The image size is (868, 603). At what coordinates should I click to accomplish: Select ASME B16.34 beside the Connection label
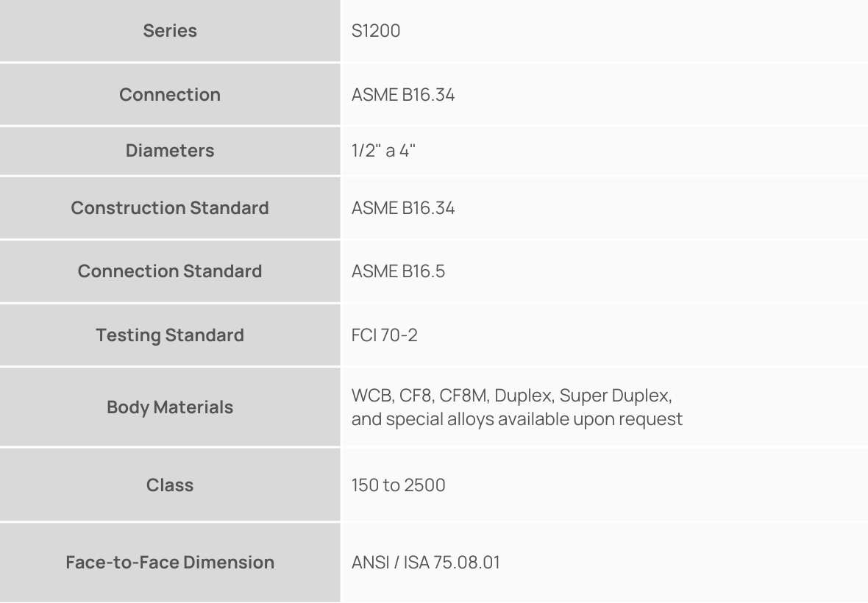tap(403, 95)
